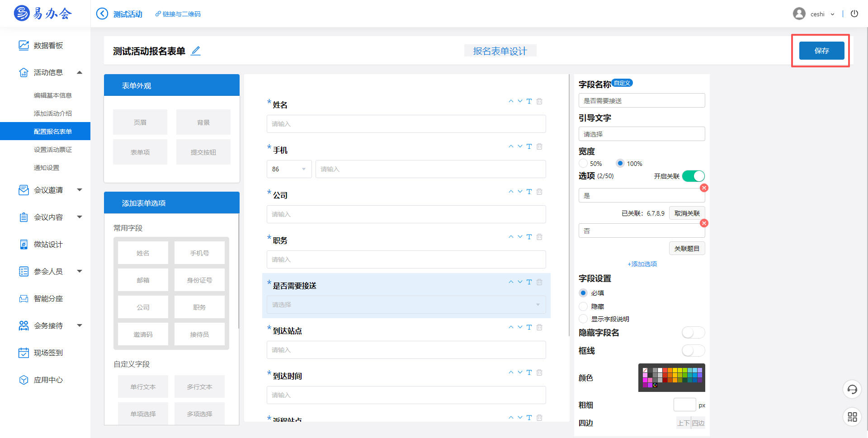Enable the 隐藏字段名 toggle
This screenshot has height=438, width=868.
coord(693,333)
